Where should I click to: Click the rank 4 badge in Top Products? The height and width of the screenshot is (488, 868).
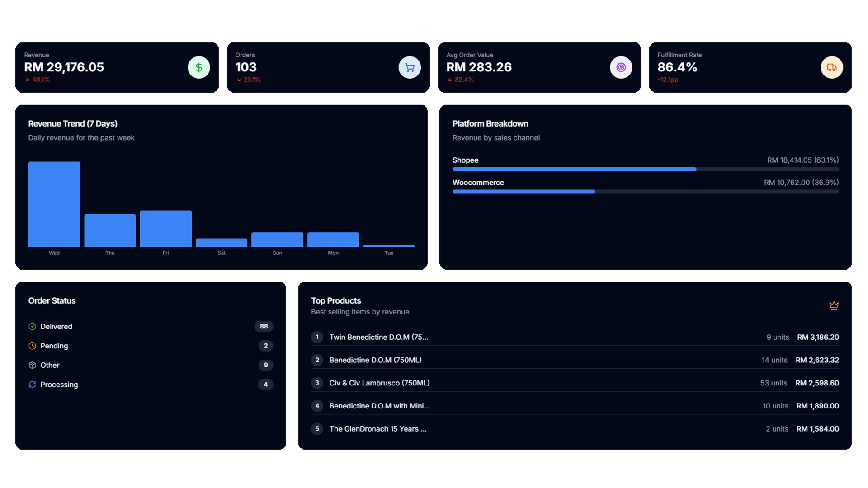(x=317, y=406)
